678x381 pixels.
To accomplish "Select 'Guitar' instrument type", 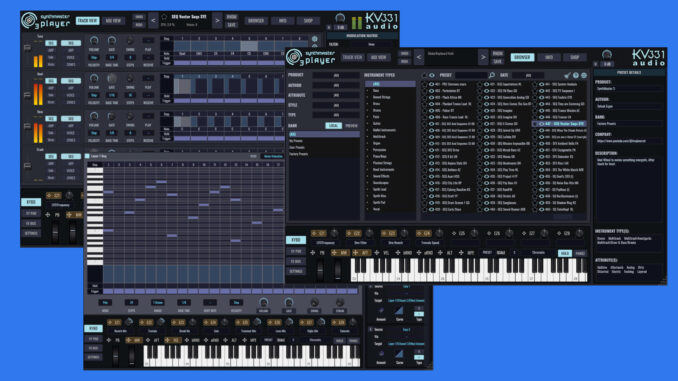I will tap(377, 124).
